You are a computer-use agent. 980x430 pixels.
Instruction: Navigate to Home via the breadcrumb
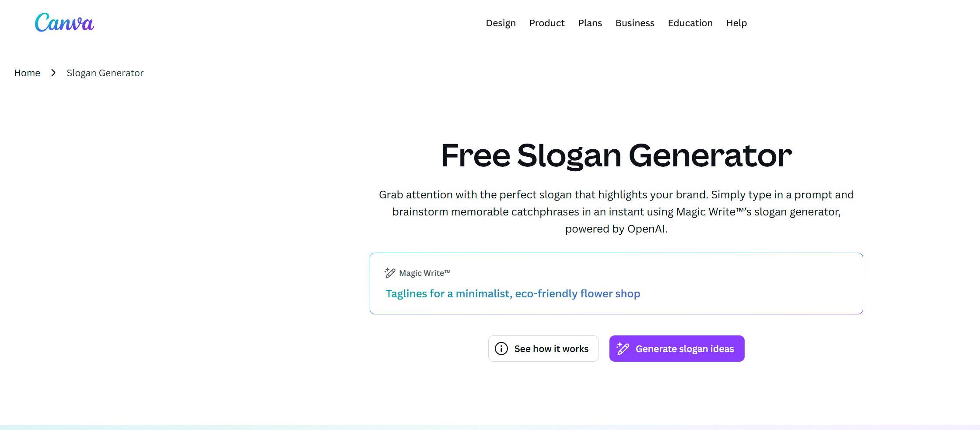click(27, 73)
